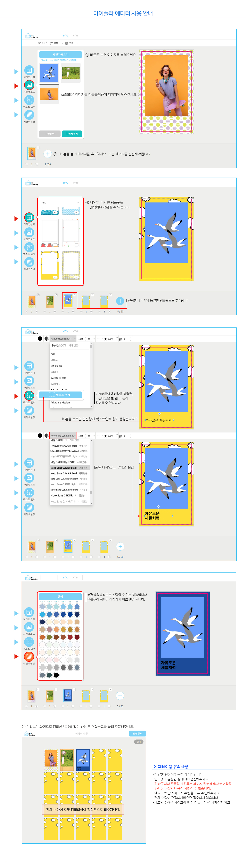Viewport: 246px width, 868px height.
Task: Click the 사진가져오기 import photos button
Action: tap(60, 55)
